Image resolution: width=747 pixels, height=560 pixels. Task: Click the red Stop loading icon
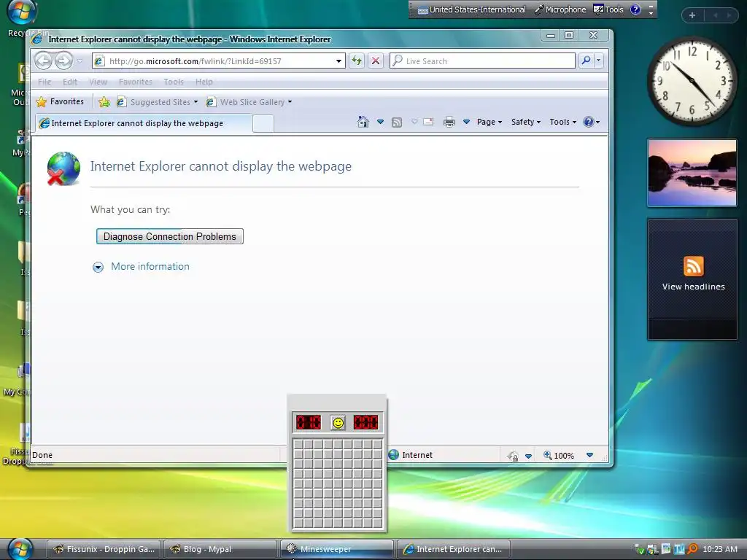(376, 61)
